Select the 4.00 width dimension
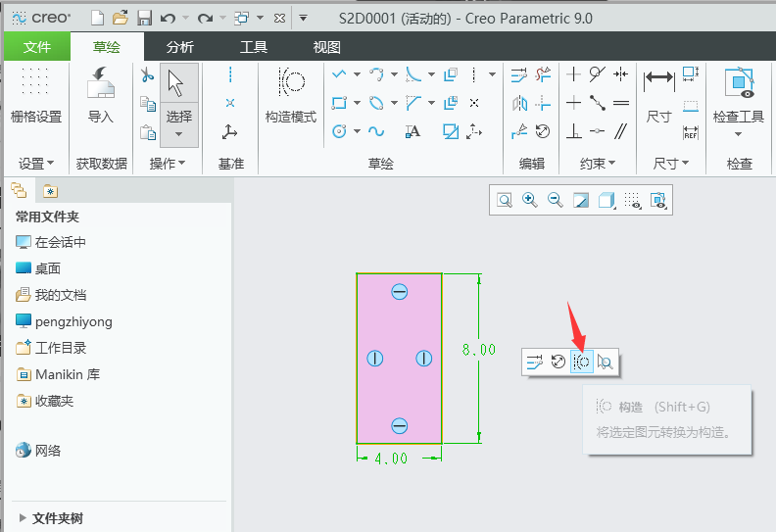776x532 pixels. tap(391, 459)
